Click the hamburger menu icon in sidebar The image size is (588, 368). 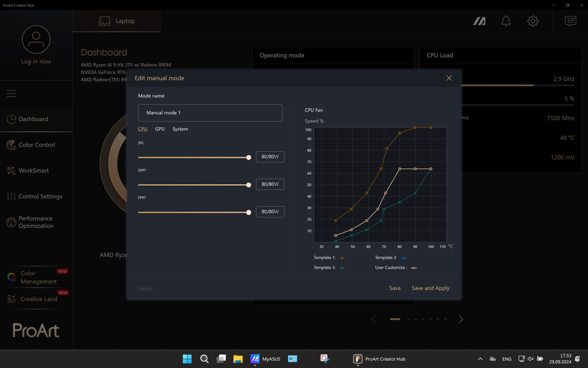[x=11, y=93]
